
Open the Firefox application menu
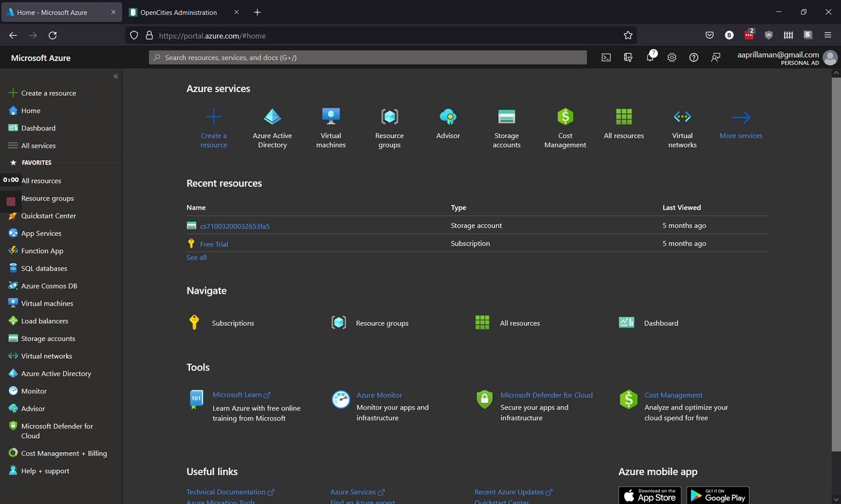click(828, 35)
